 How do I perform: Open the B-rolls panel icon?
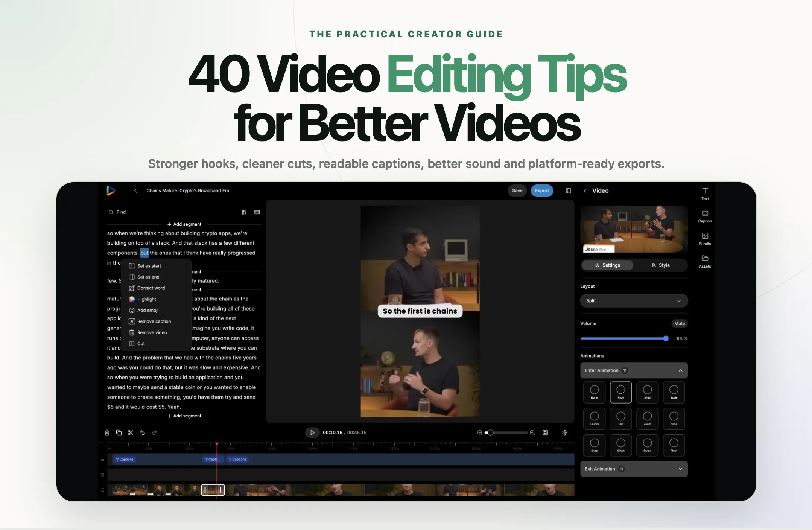705,239
